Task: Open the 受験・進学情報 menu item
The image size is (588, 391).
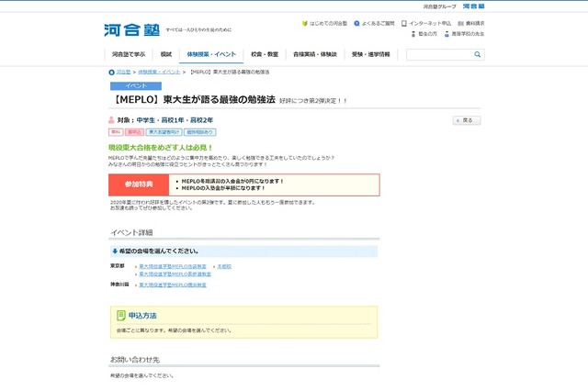Action: point(371,54)
